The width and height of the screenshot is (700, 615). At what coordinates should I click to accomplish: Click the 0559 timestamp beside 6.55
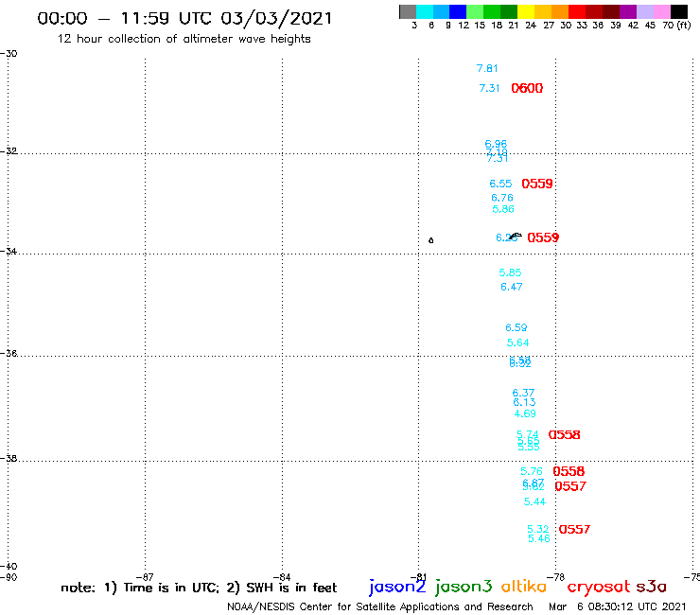click(537, 184)
